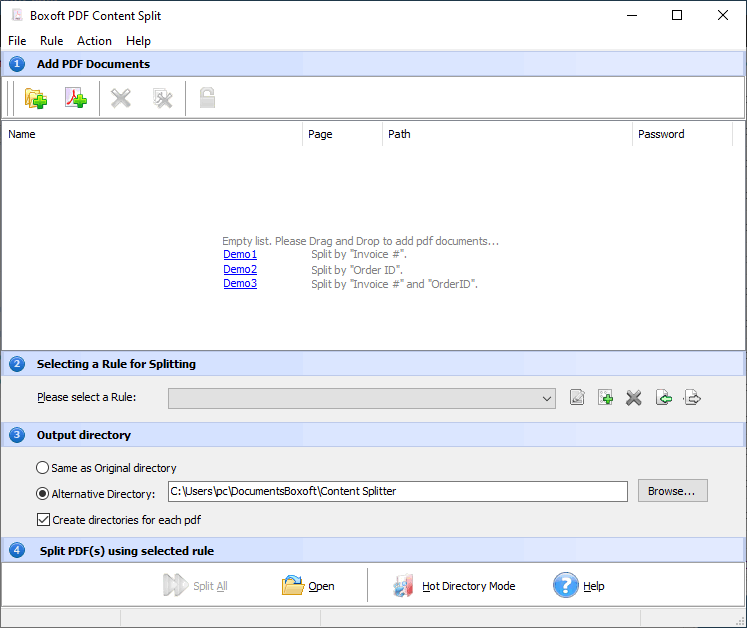Close the Boxoft PDF Content Split window
This screenshot has width=747, height=628.
pyautogui.click(x=722, y=15)
